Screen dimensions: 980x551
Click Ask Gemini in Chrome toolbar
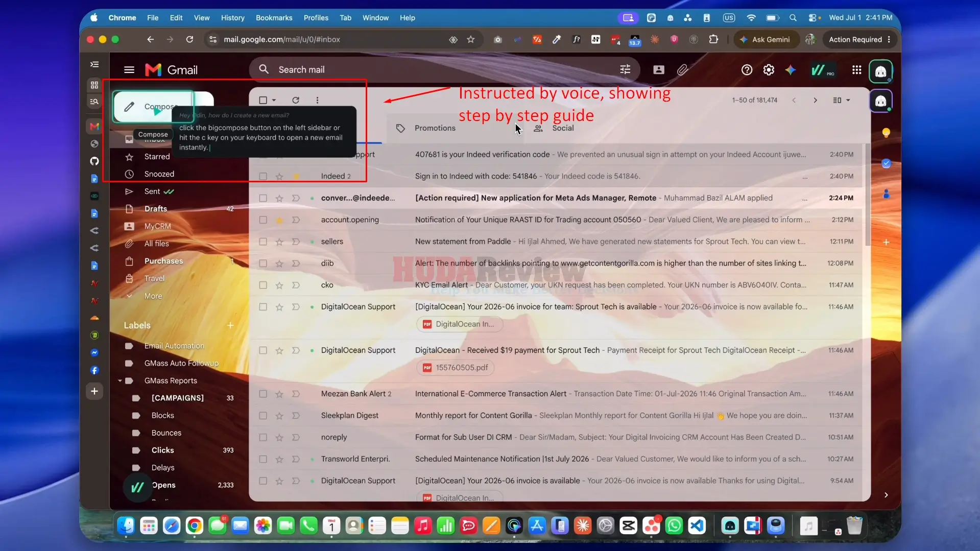766,39
